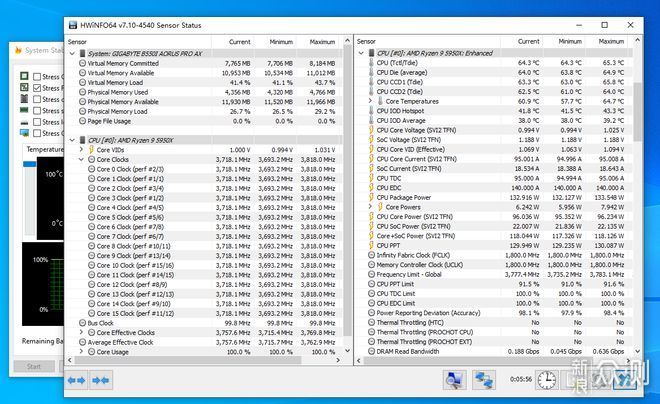Click the Start button in AIDA64 window

click(x=34, y=366)
